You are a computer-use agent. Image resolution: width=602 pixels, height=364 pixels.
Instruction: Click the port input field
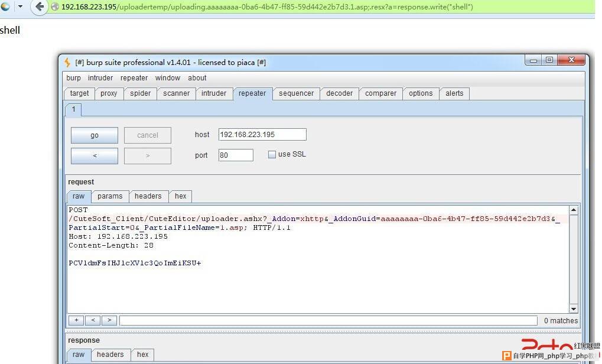pos(236,155)
